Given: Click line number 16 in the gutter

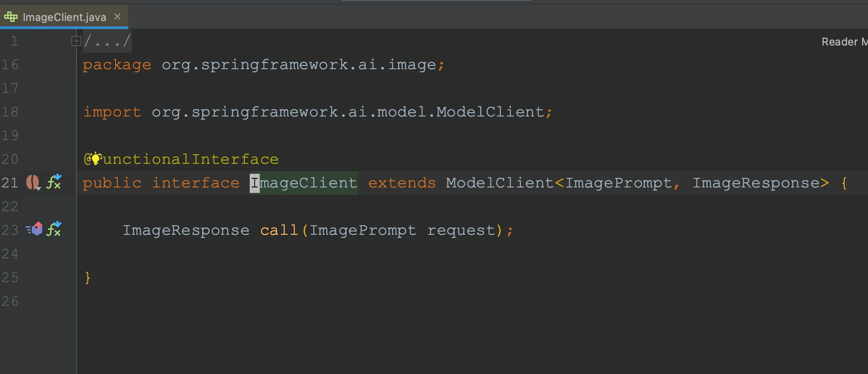Looking at the screenshot, I should point(10,65).
